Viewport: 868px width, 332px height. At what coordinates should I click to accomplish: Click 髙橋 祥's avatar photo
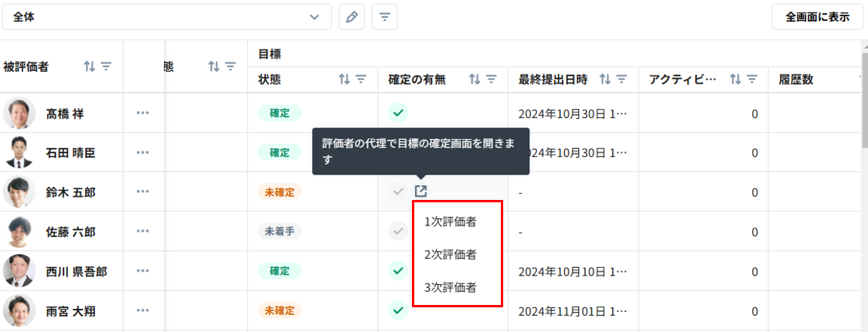point(19,113)
